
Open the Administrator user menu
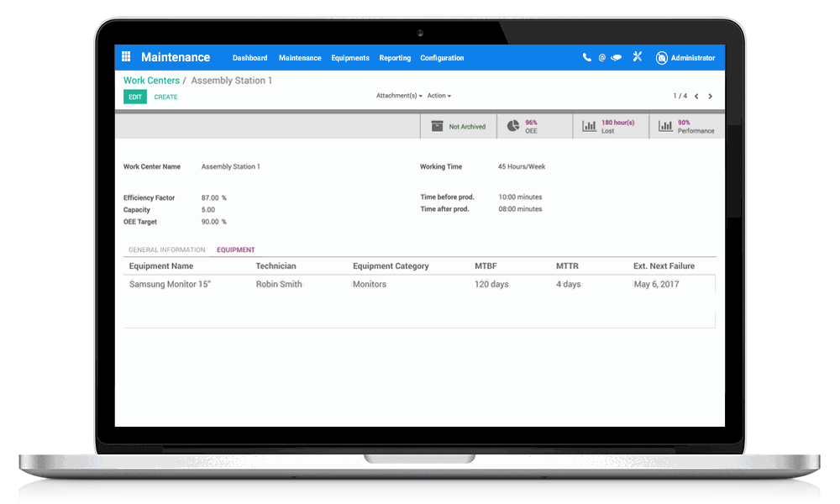[688, 57]
